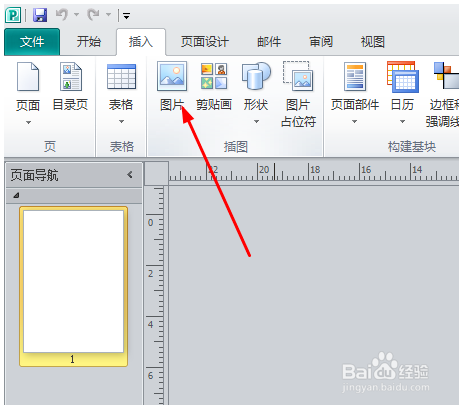This screenshot has height=411, width=468.
Task: Click the vertical ruler at 2
Action: pyautogui.click(x=150, y=274)
